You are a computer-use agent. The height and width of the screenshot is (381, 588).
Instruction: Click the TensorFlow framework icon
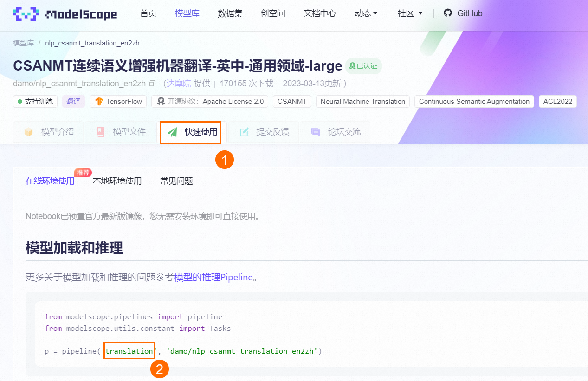coord(99,101)
